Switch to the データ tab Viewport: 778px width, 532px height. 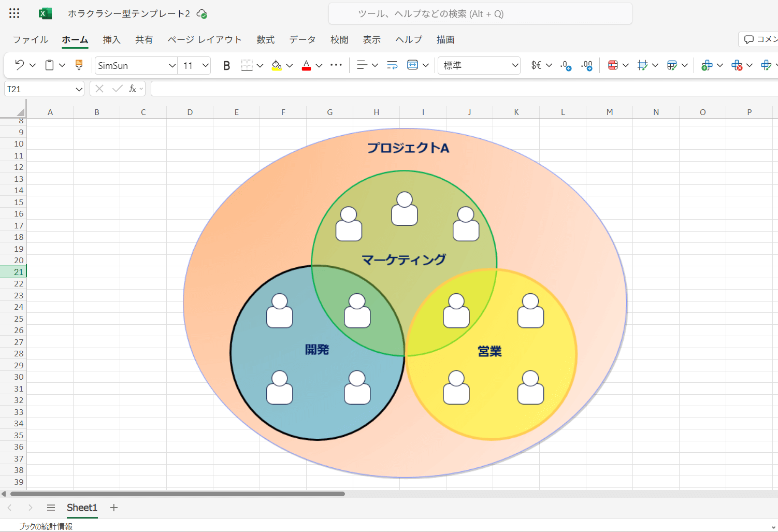point(302,40)
